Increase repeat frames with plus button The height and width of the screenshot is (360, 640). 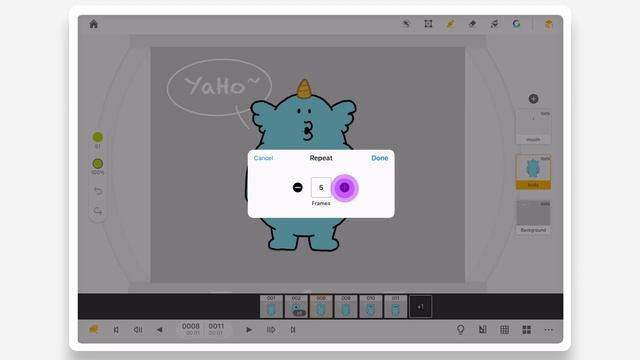[x=344, y=187]
